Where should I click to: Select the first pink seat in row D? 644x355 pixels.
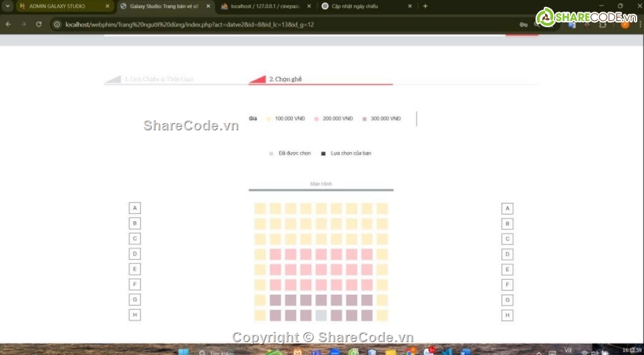point(275,255)
